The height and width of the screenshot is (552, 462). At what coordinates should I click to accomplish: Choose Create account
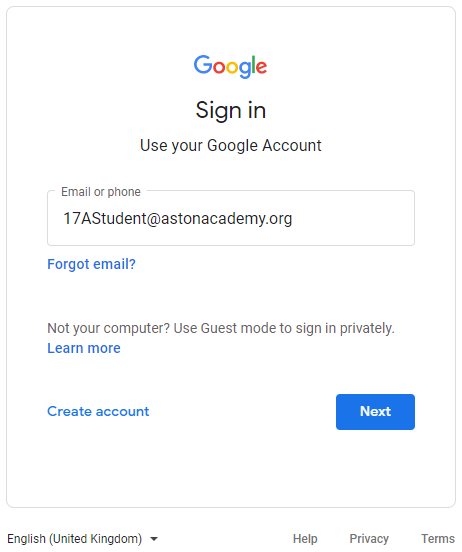(98, 412)
